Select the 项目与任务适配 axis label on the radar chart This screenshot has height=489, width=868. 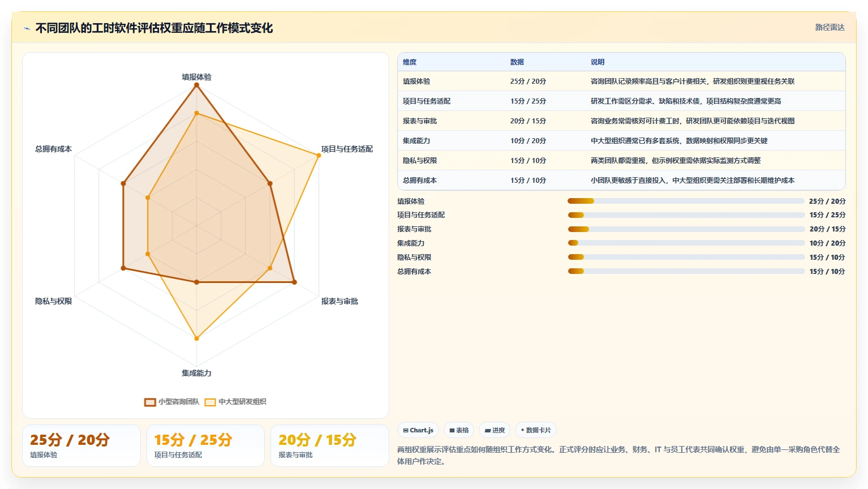(x=347, y=149)
